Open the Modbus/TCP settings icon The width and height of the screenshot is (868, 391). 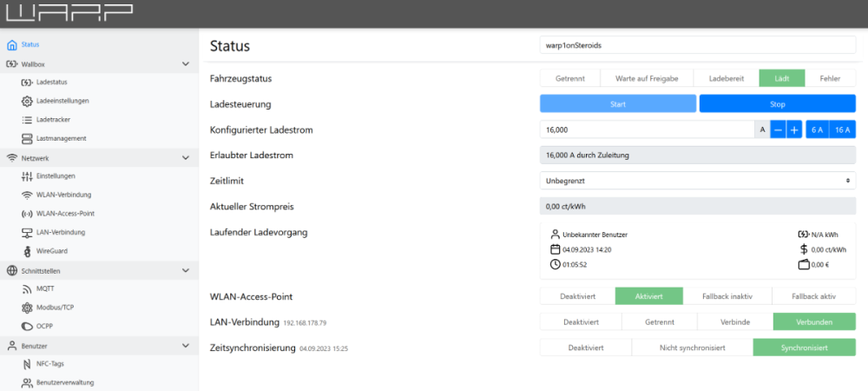[x=26, y=308]
